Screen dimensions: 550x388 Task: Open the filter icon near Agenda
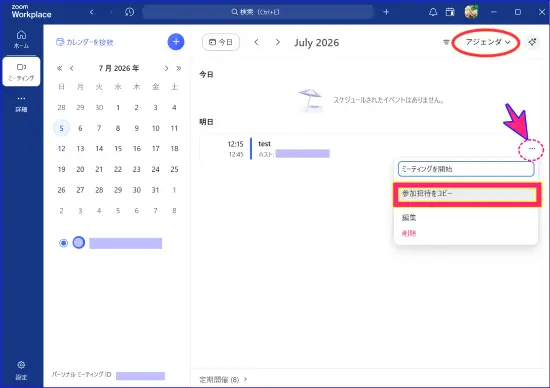tap(446, 42)
